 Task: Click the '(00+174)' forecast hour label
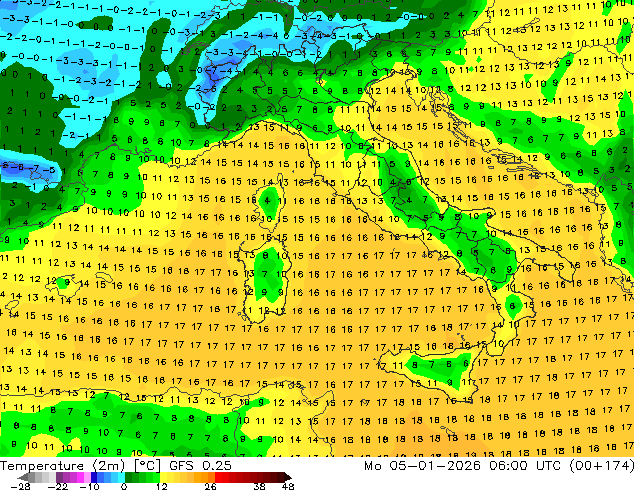[x=602, y=466]
